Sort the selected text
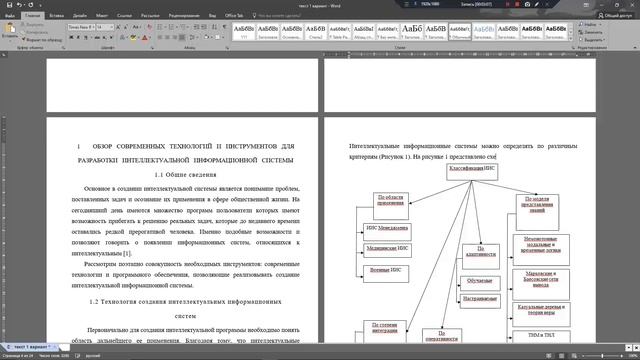The height and width of the screenshot is (360, 640). pos(215,27)
